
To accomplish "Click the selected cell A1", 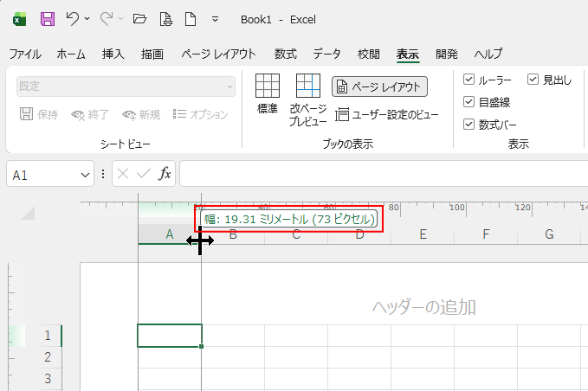I will pyautogui.click(x=170, y=336).
